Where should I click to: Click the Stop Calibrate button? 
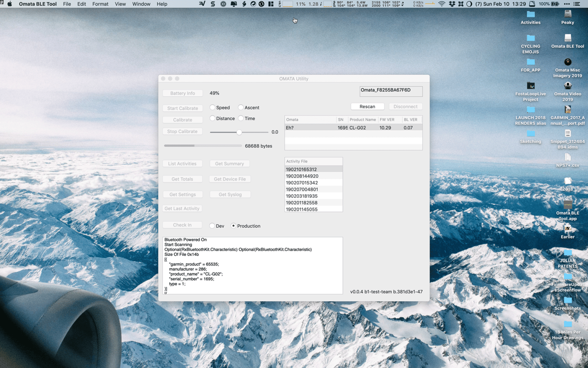[182, 131]
